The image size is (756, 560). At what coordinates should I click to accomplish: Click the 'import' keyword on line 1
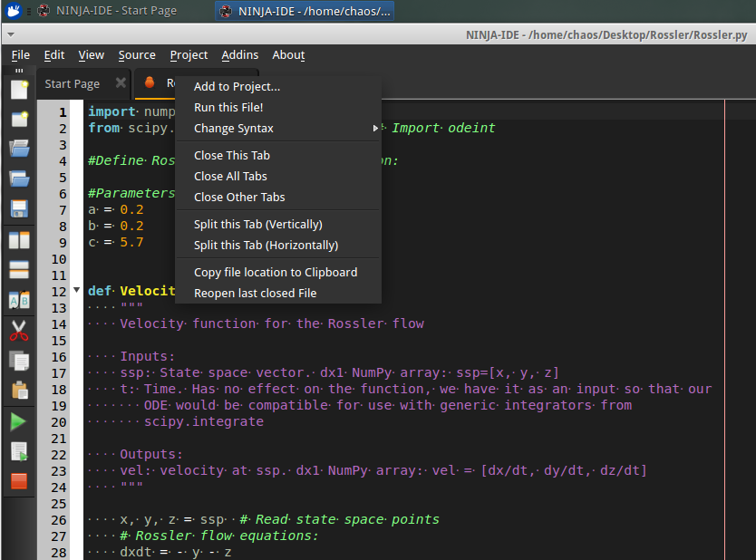(111, 111)
